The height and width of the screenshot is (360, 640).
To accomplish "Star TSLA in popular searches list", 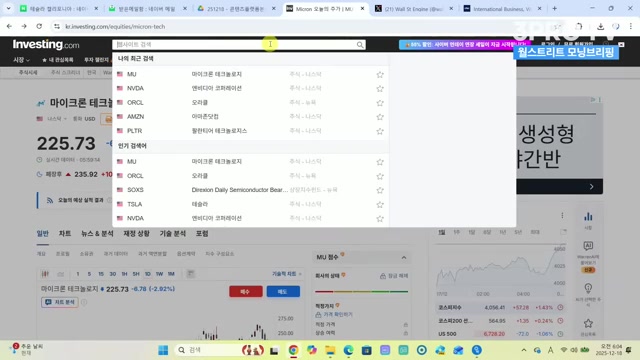I will click(x=380, y=204).
